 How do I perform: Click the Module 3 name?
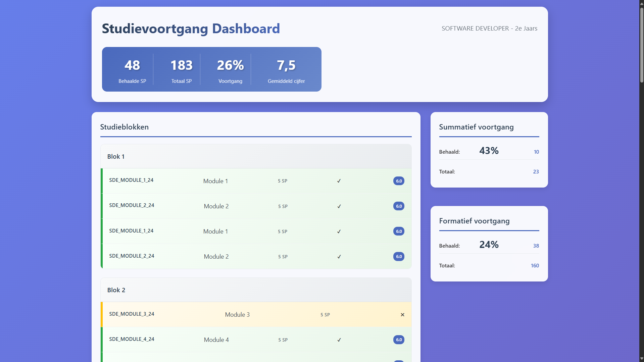[237, 315]
